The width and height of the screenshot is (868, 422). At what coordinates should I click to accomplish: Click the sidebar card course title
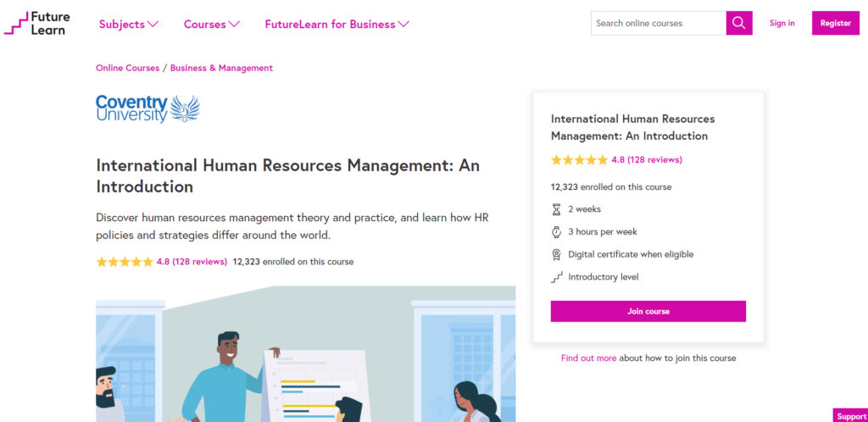[x=632, y=127]
